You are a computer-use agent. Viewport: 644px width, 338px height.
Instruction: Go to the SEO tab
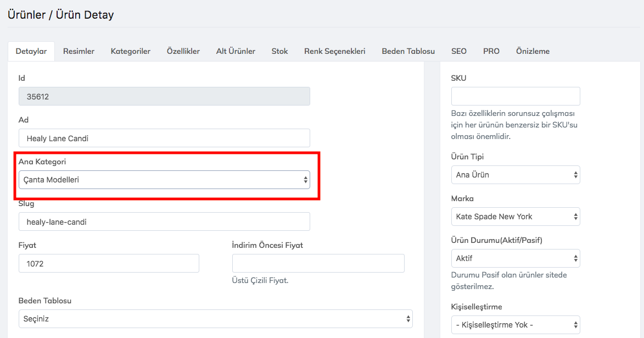(x=459, y=51)
